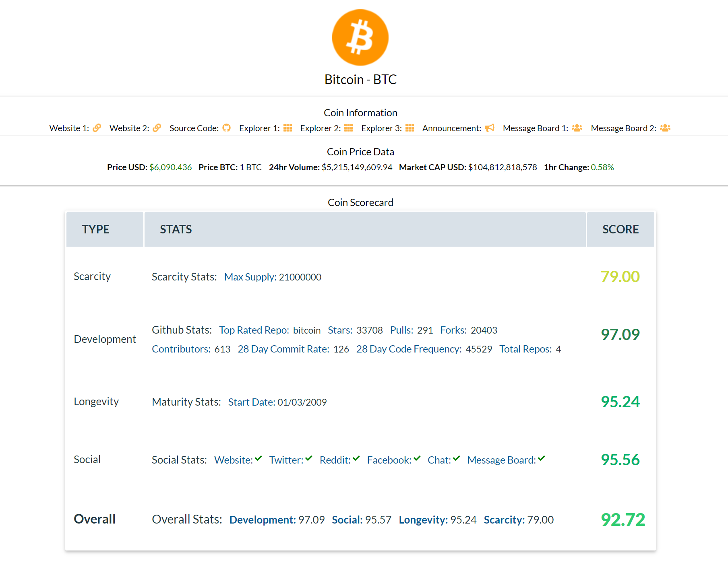Click the Message Board checkmark in Social Stats

(x=542, y=458)
